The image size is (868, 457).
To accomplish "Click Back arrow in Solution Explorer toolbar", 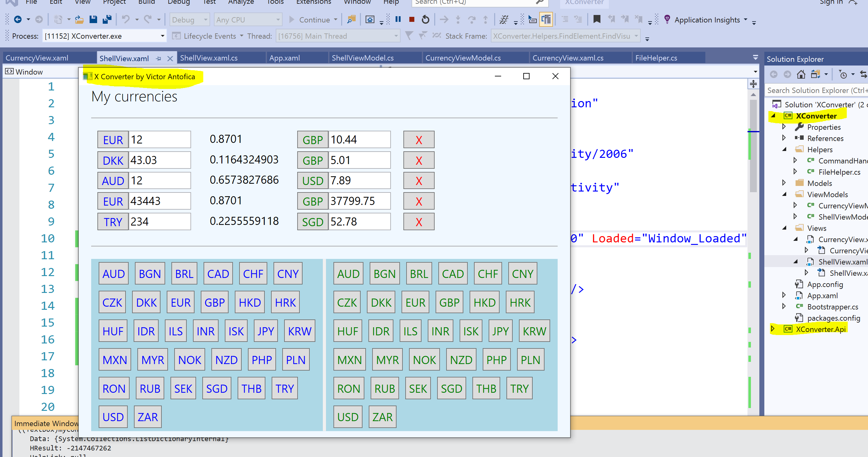I will [x=773, y=74].
